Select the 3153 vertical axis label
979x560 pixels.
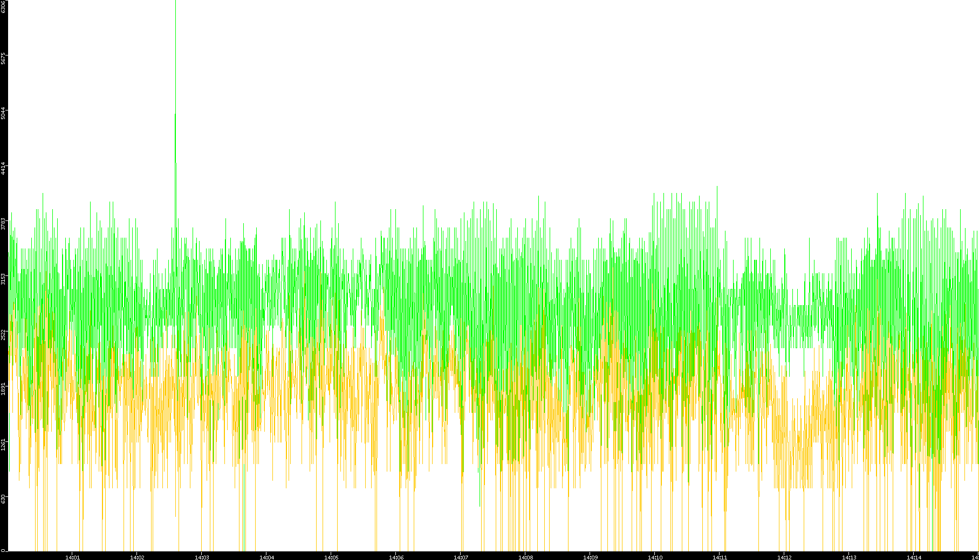tap(3, 279)
